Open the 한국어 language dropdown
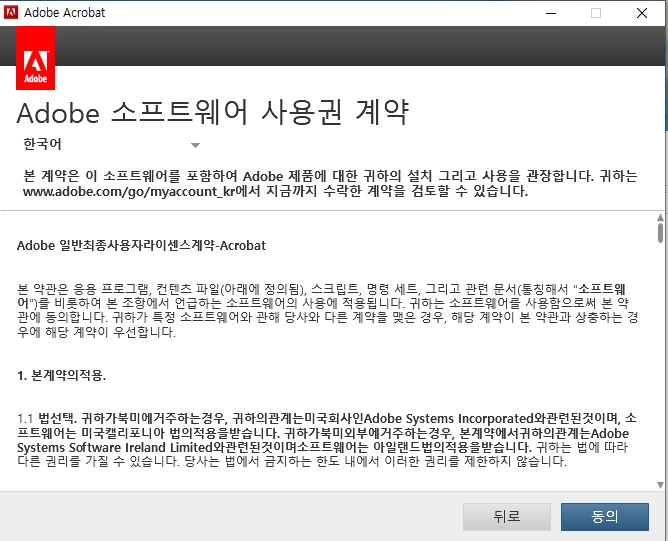 111,145
